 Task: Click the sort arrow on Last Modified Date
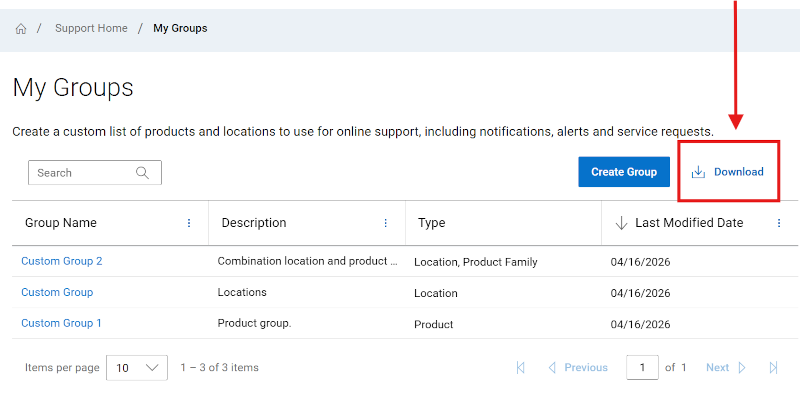(621, 223)
